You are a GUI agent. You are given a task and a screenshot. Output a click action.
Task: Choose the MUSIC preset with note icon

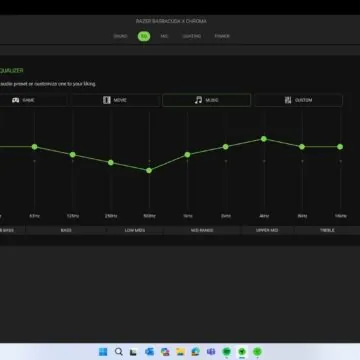pyautogui.click(x=207, y=100)
